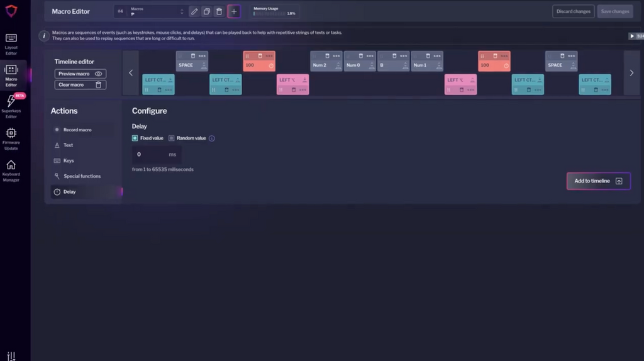Select the Fixed value option
644x361 pixels.
coord(135,138)
